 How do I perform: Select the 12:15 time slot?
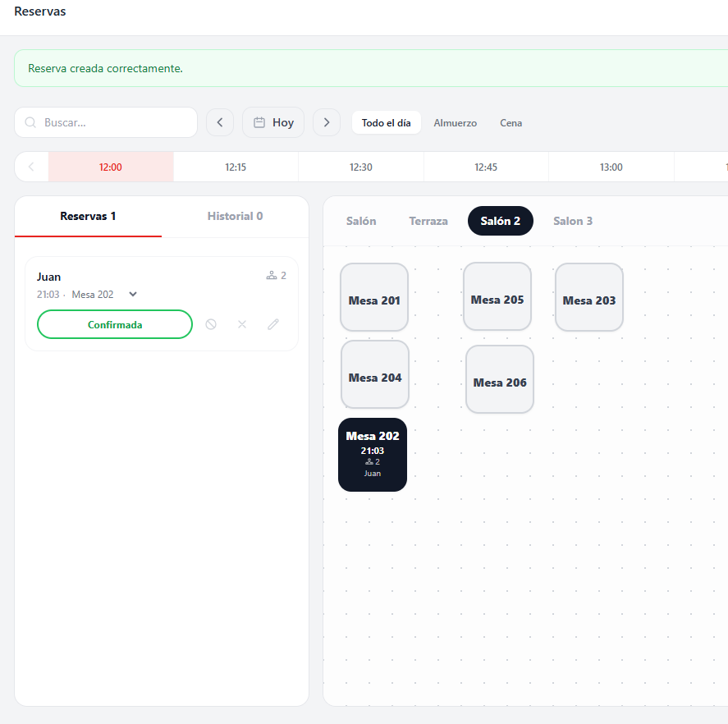(236, 167)
